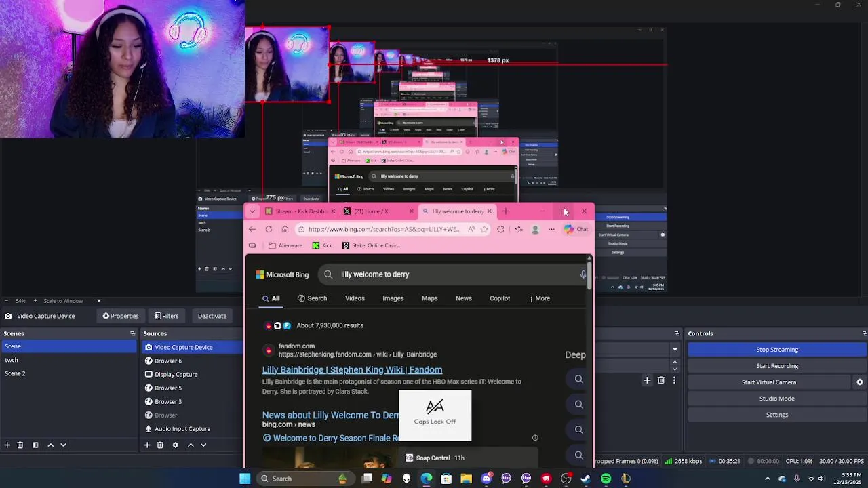The height and width of the screenshot is (488, 868).
Task: Open source properties gear icon
Action: click(175, 445)
